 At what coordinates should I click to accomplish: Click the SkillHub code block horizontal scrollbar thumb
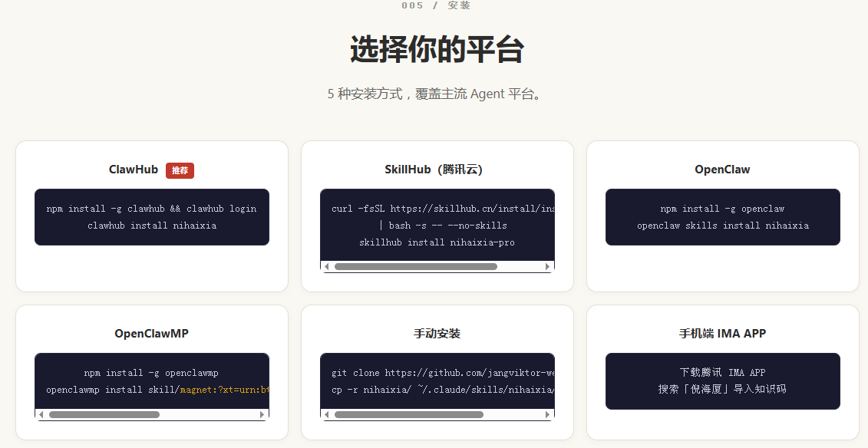pyautogui.click(x=416, y=267)
